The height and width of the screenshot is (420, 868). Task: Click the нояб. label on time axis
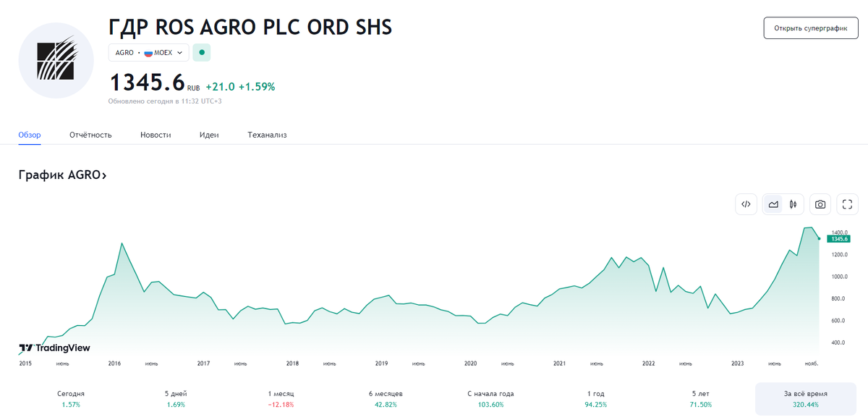(812, 364)
